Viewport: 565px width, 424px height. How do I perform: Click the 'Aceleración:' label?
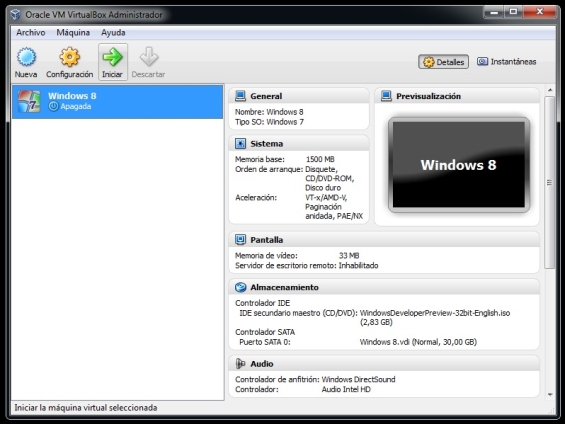pyautogui.click(x=256, y=197)
